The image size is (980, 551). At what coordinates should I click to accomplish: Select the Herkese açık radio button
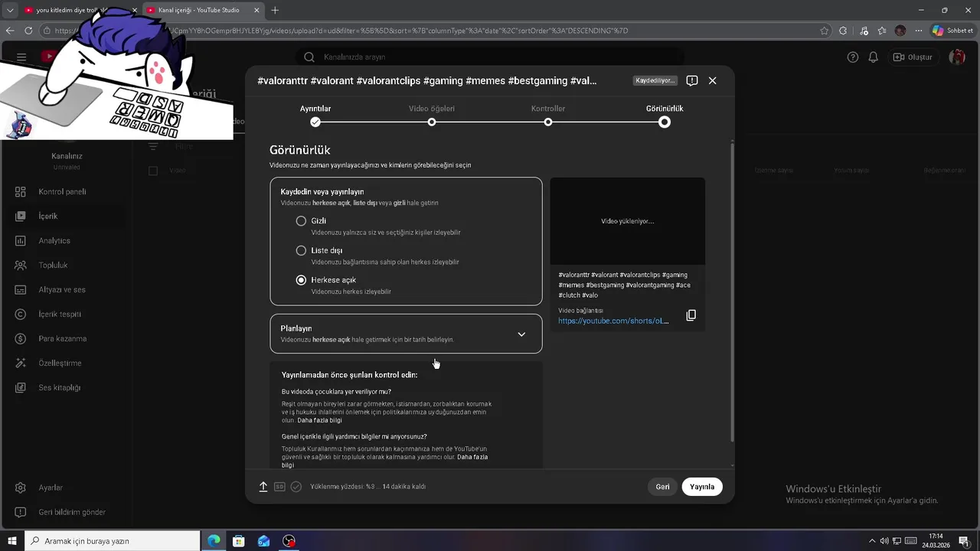coord(301,280)
